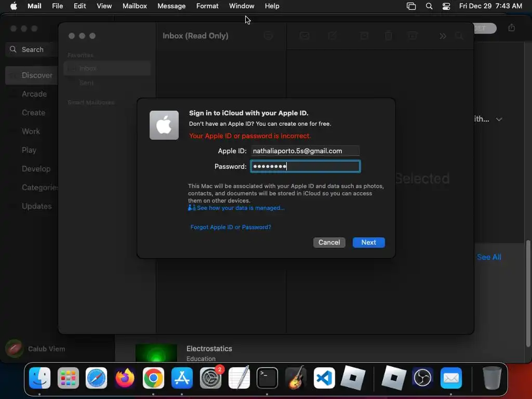Screen dimensions: 532x399
Task: Cancel the iCloud sign-in dialog
Action: [329, 242]
